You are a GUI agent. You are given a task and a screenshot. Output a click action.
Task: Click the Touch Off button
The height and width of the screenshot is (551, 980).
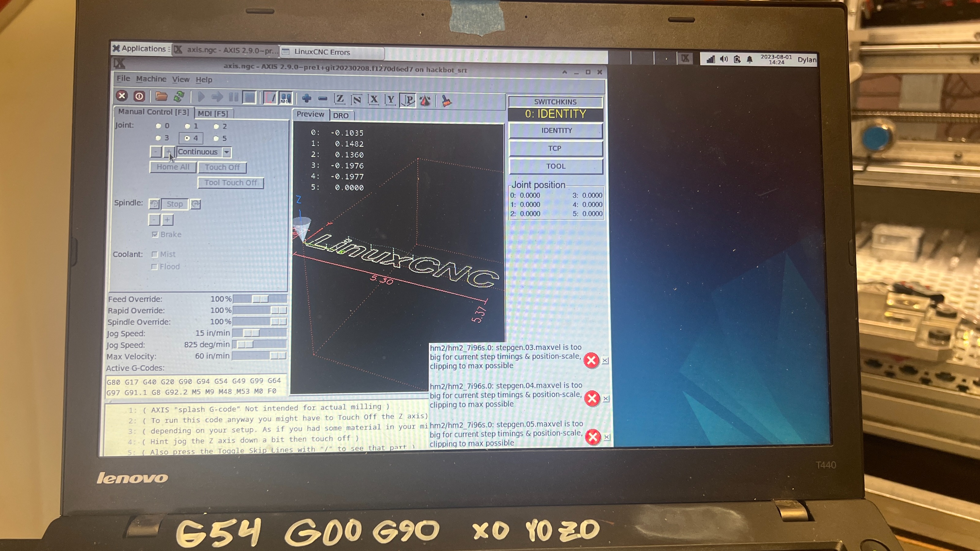coord(222,167)
